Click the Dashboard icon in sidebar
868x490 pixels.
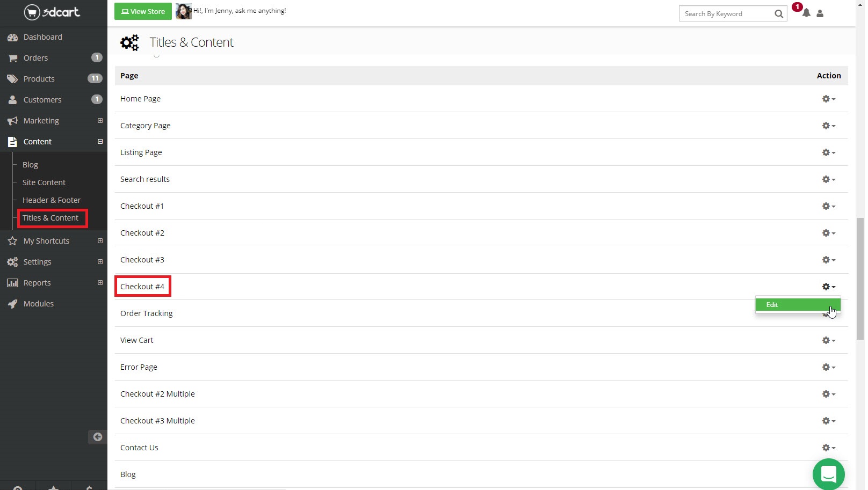[x=12, y=37]
